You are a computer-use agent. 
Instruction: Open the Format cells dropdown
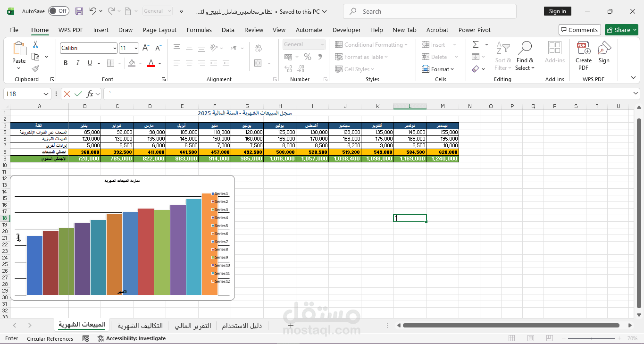coord(438,69)
